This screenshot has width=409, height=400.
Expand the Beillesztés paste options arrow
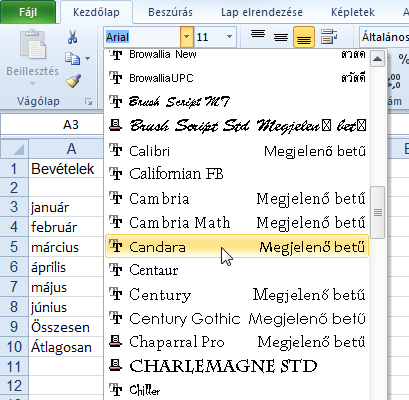point(32,83)
